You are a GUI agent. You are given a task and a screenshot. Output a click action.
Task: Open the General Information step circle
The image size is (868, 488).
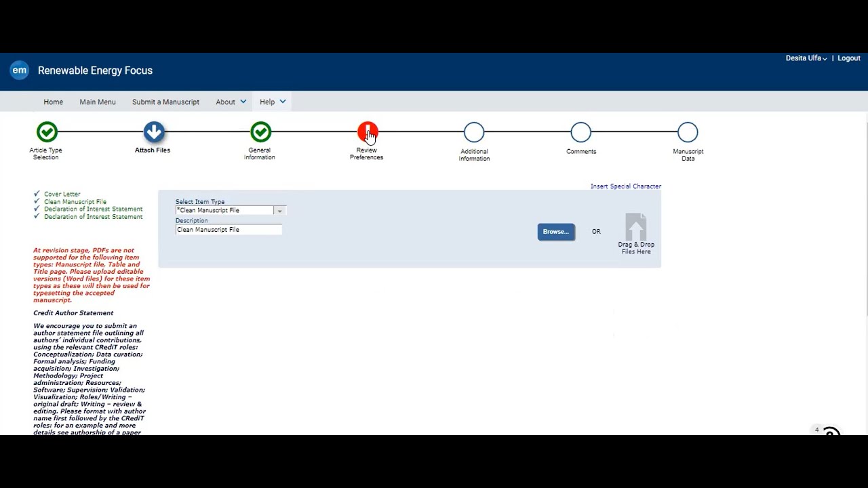point(260,131)
